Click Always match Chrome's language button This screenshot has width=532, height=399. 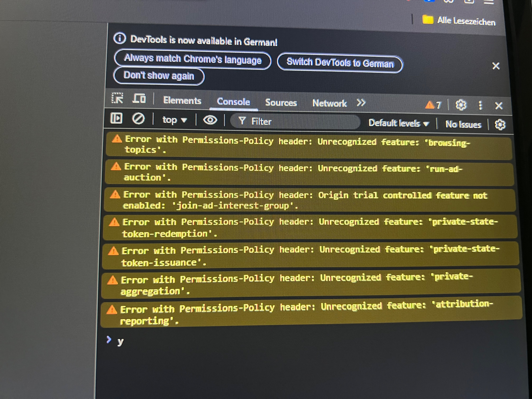(193, 59)
